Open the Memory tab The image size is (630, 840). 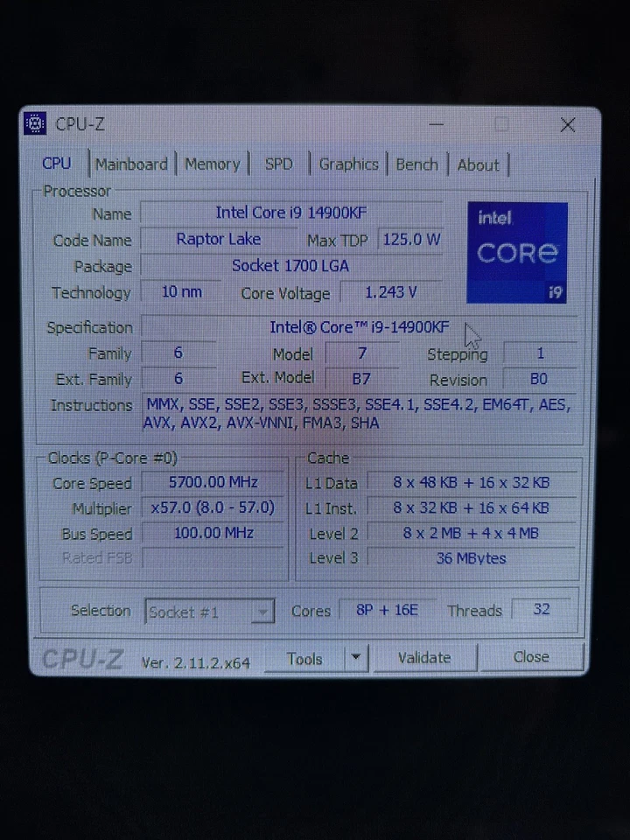(x=212, y=164)
